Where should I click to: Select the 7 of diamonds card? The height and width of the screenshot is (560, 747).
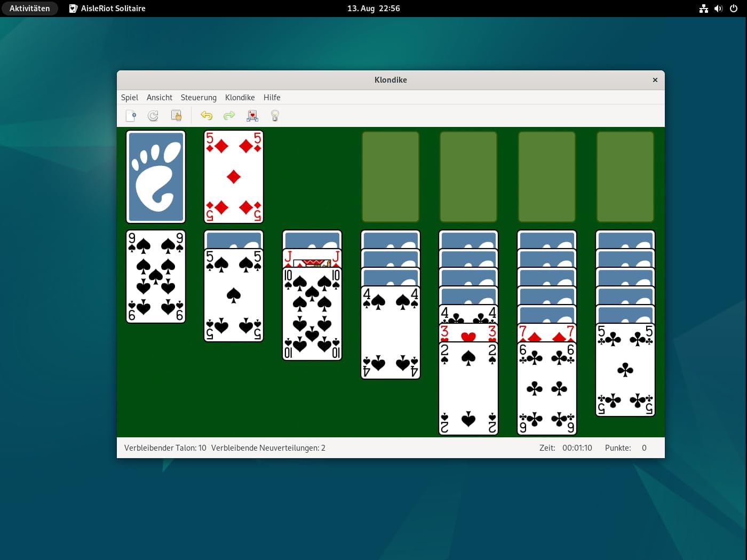tap(547, 333)
